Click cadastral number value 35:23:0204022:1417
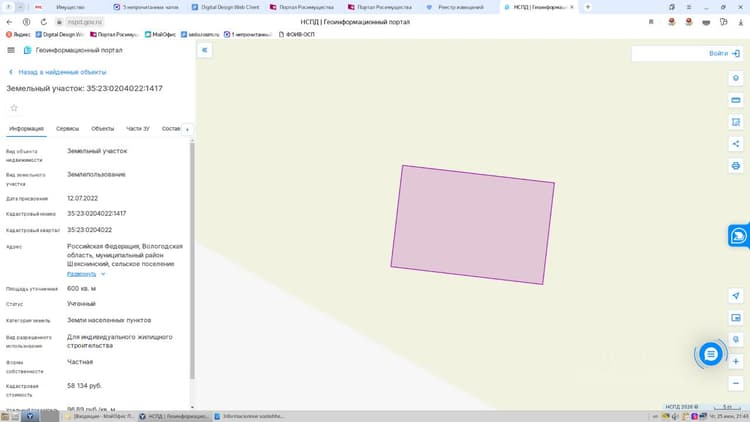The height and width of the screenshot is (422, 750). [x=97, y=214]
